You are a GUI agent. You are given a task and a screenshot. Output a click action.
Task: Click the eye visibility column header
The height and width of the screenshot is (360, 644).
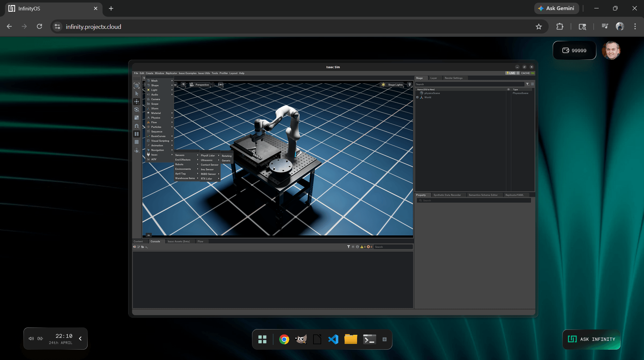(x=508, y=90)
